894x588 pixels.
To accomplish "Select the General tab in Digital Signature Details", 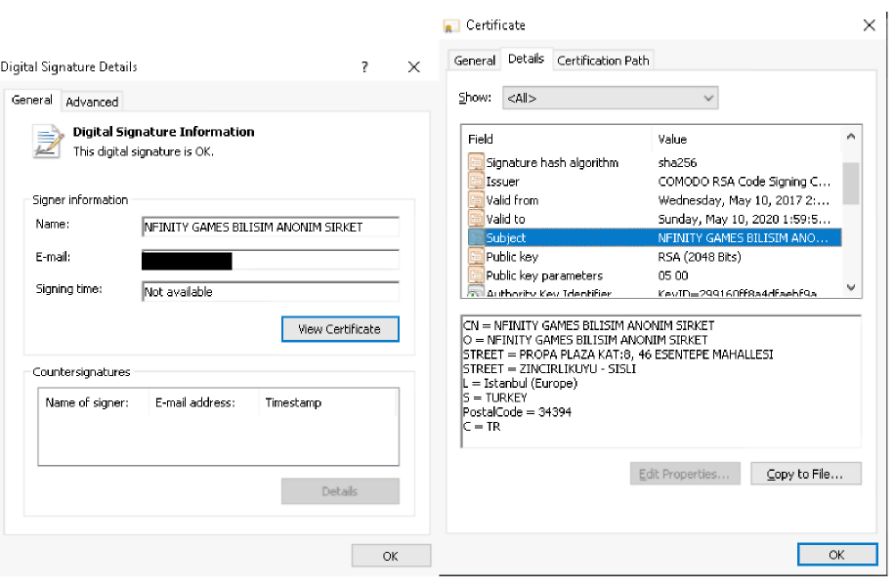I will [32, 100].
